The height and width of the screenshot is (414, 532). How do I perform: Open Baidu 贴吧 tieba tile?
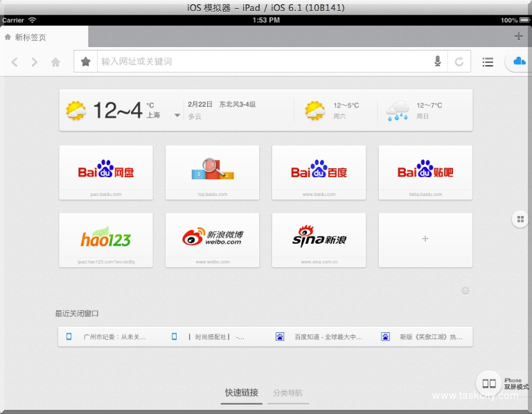click(x=425, y=172)
